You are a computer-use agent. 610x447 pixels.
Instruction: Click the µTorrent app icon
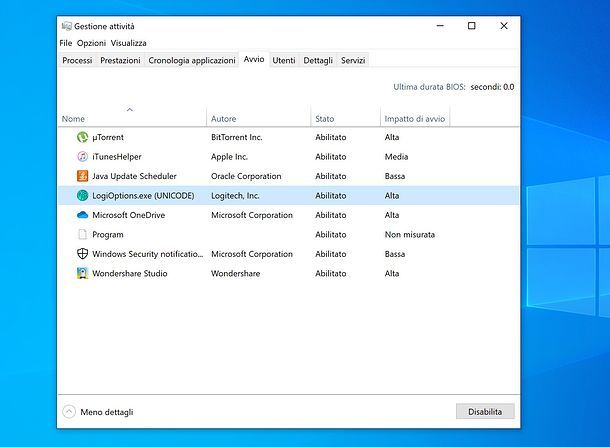pos(82,137)
